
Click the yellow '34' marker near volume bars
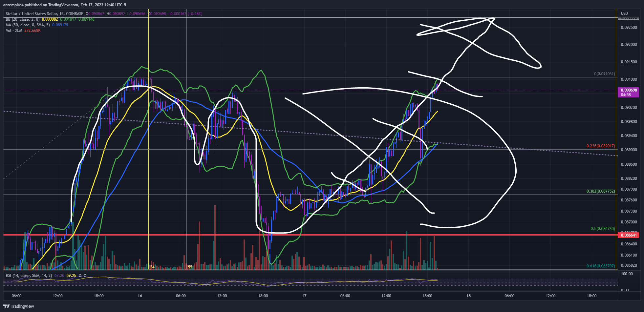pyautogui.click(x=152, y=267)
